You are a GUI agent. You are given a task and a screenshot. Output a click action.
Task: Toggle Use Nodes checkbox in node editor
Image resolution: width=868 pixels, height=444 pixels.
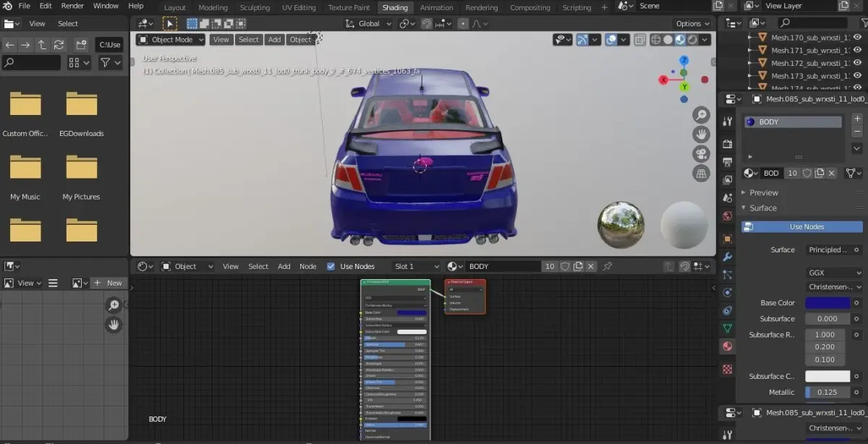331,266
